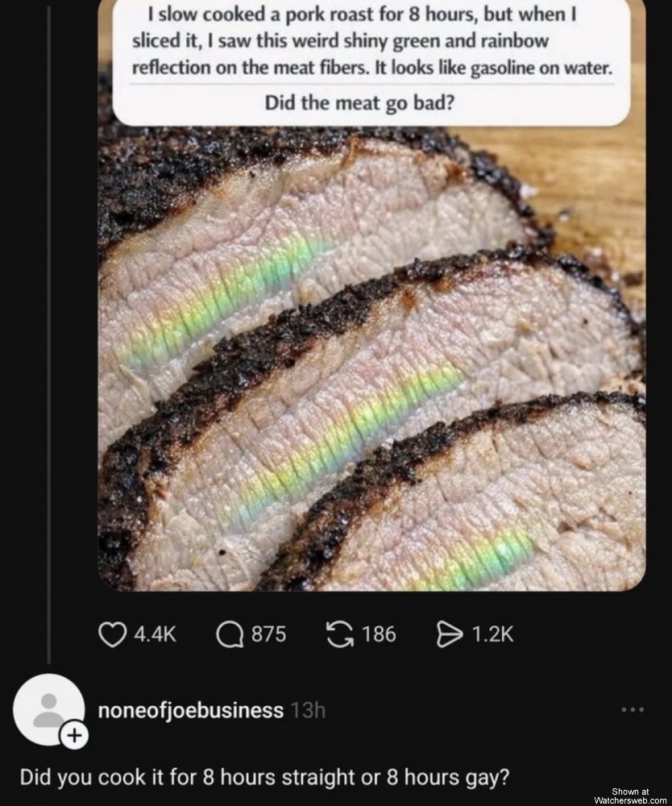The image size is (672, 806).
Task: Open noneofjoebusiness's profile via the username
Action: tap(191, 712)
